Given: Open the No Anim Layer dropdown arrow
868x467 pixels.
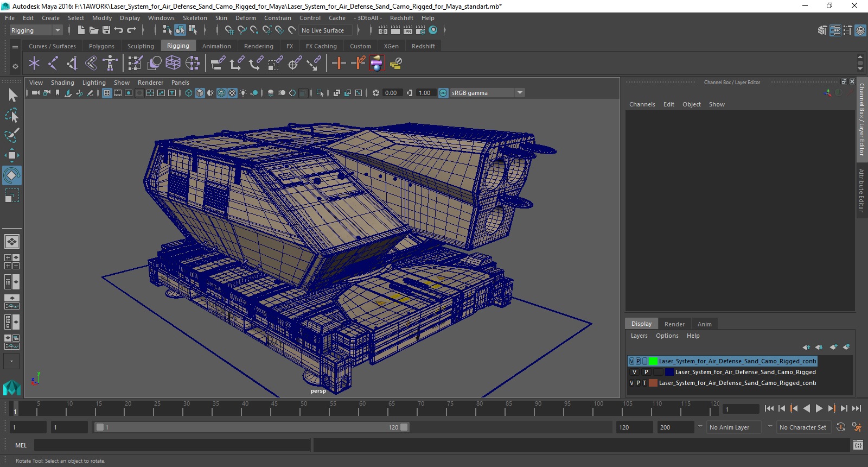Looking at the screenshot, I should point(700,427).
